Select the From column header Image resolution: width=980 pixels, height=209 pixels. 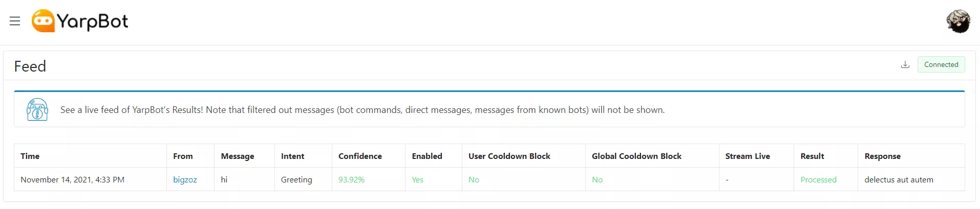183,156
